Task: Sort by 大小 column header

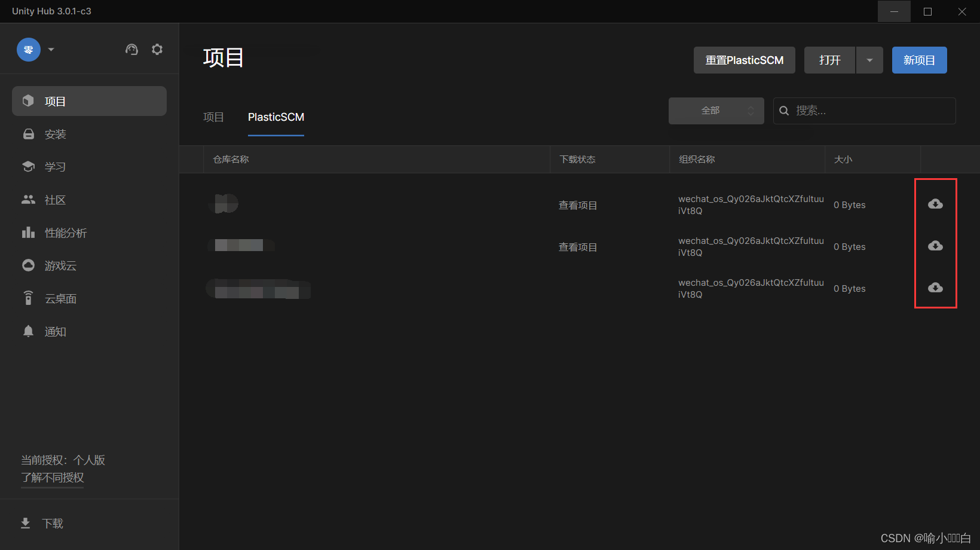Action: pyautogui.click(x=843, y=160)
